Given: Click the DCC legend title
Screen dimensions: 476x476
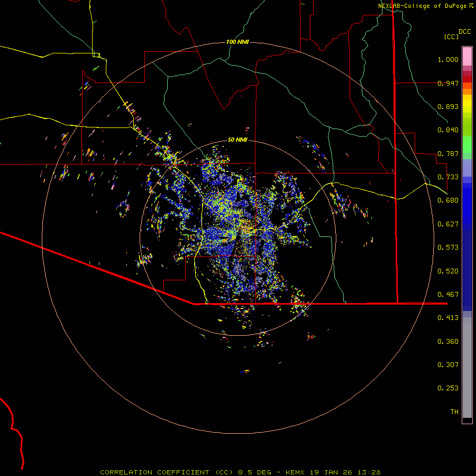Looking at the screenshot, I should (x=464, y=32).
